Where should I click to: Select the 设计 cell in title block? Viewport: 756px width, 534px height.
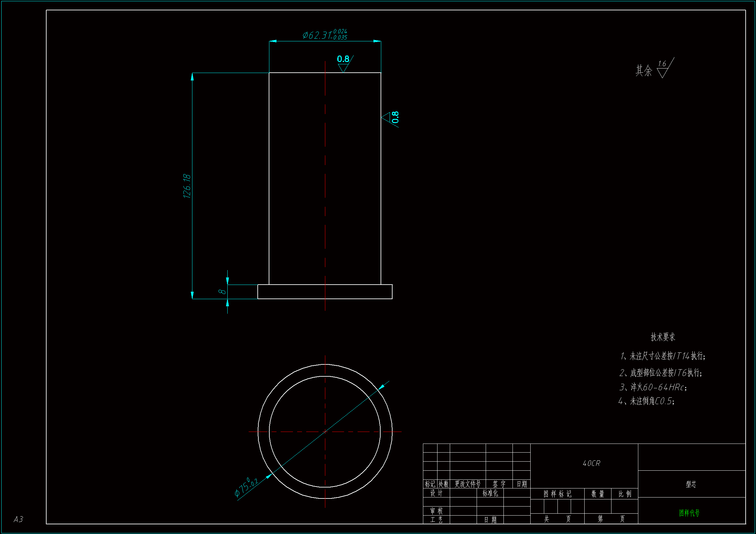[x=436, y=493]
